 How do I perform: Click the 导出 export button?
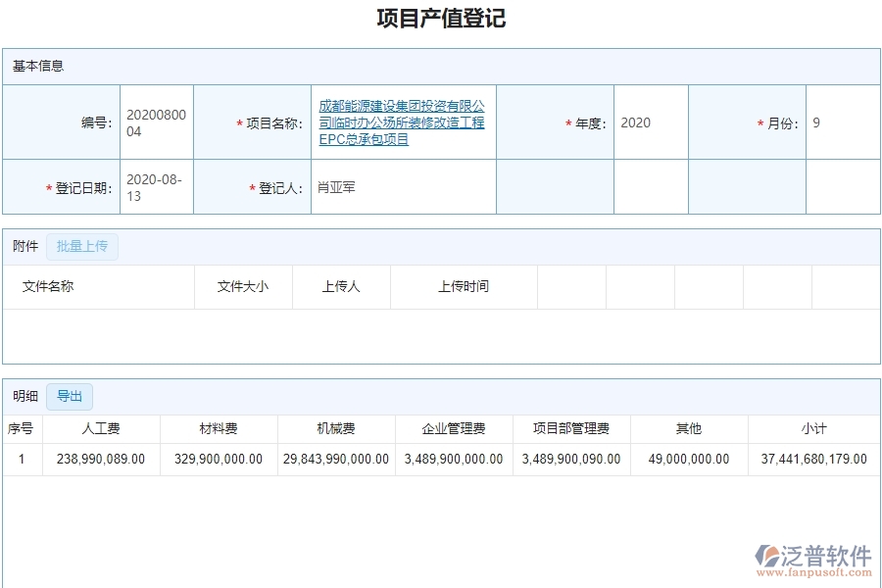coord(69,396)
